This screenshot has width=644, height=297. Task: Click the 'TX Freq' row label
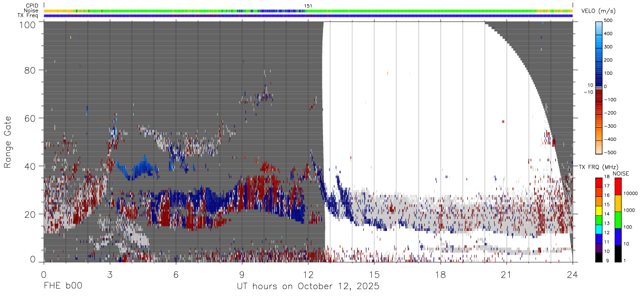[x=28, y=16]
